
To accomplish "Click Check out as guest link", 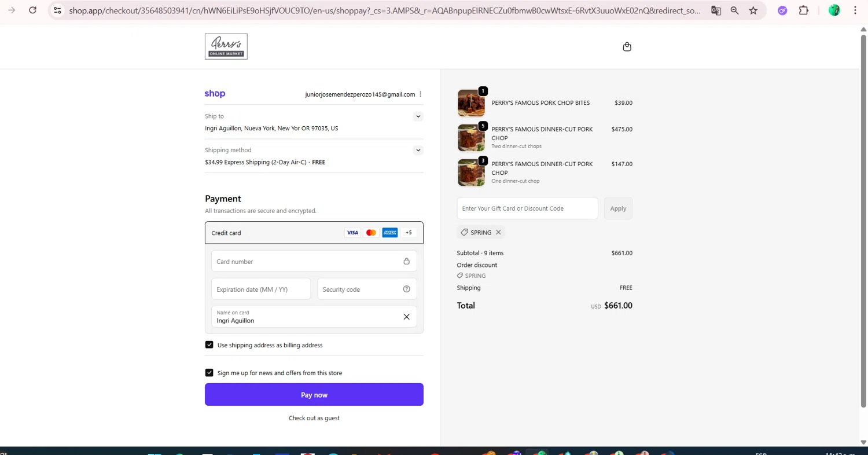I will (314, 418).
